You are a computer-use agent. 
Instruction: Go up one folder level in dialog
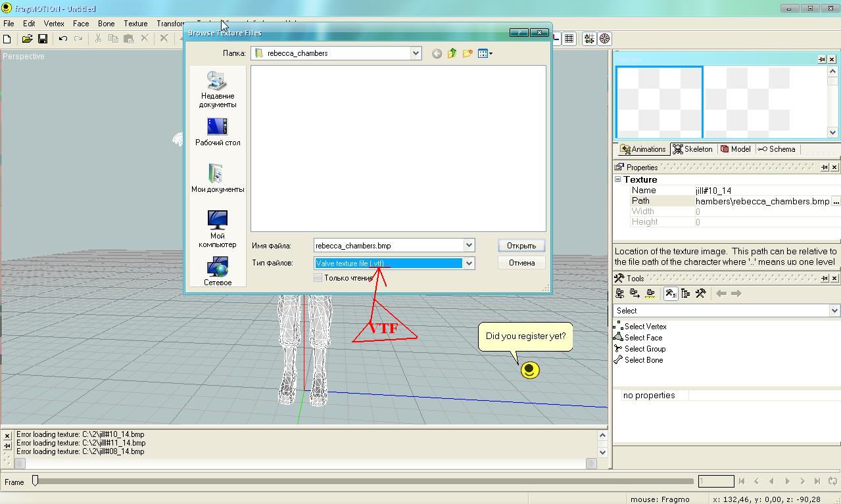pyautogui.click(x=452, y=53)
